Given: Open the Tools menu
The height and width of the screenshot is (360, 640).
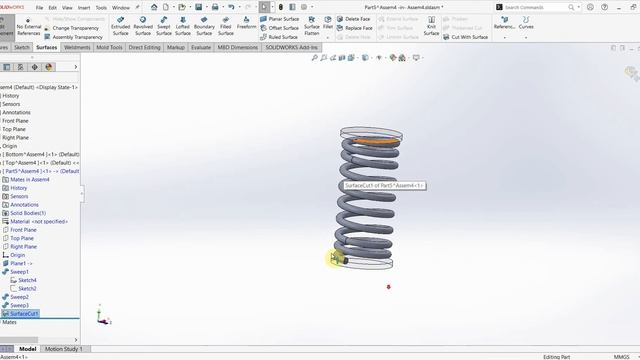Looking at the screenshot, I should pos(101,7).
